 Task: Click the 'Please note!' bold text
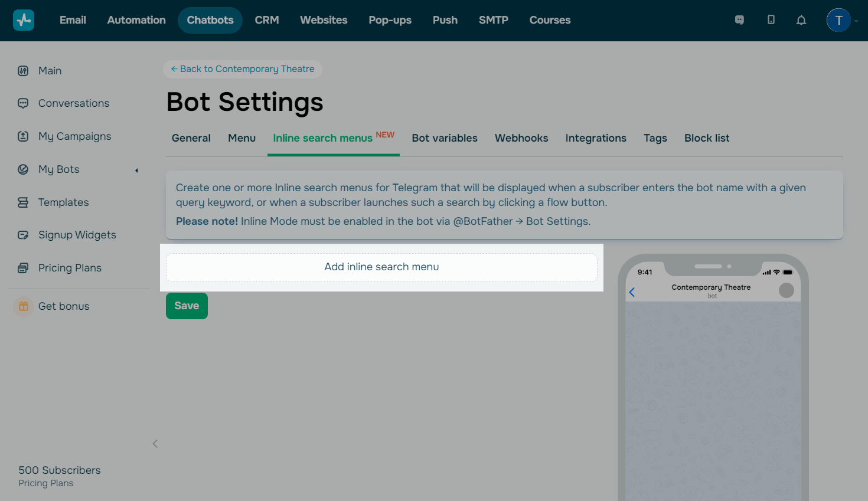click(x=207, y=221)
